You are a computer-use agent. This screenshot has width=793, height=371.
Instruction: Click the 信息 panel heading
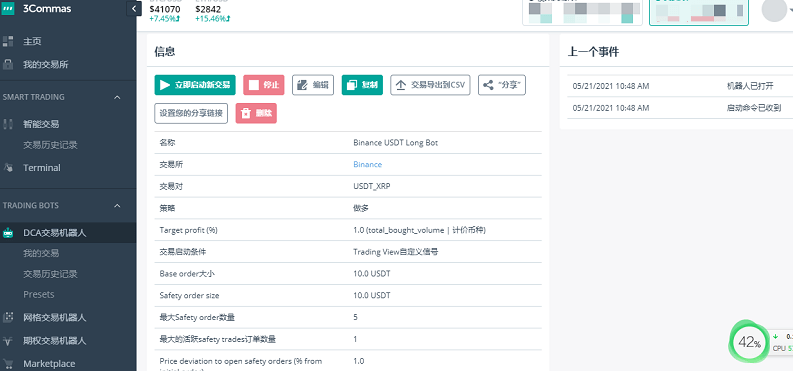(x=165, y=51)
